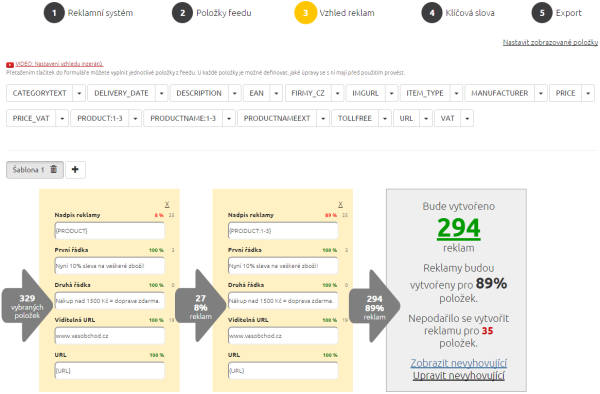Viewport: 600px width, 394px height.
Task: Edit První řádka field in first card
Action: tap(109, 266)
